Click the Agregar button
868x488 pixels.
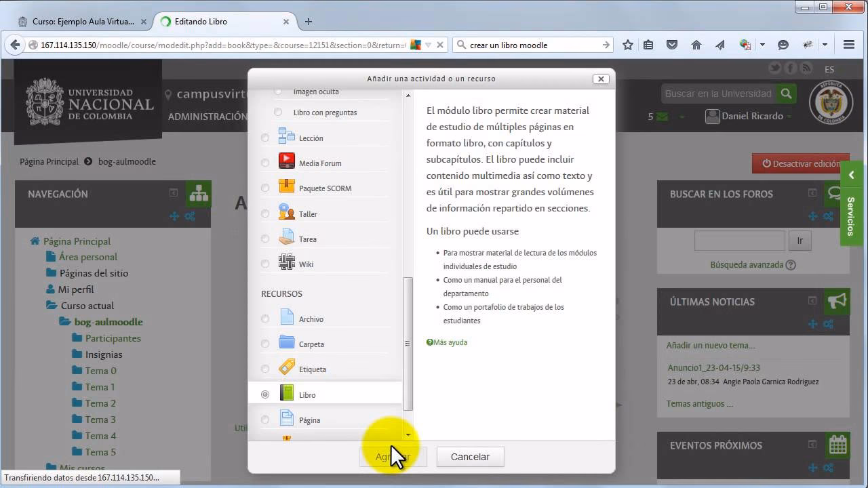click(392, 456)
